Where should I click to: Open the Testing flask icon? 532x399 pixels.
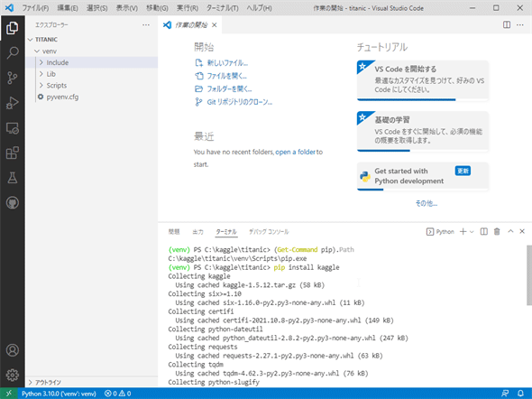pos(13,178)
